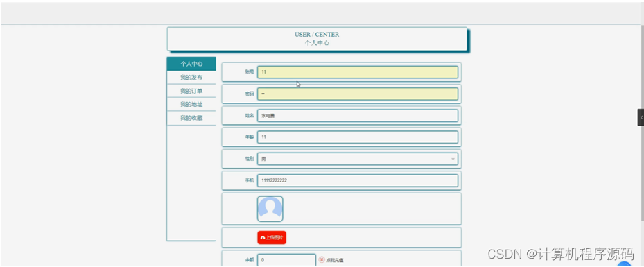This screenshot has height=267, width=644.
Task: Click the blue floating circle button
Action: click(x=624, y=264)
